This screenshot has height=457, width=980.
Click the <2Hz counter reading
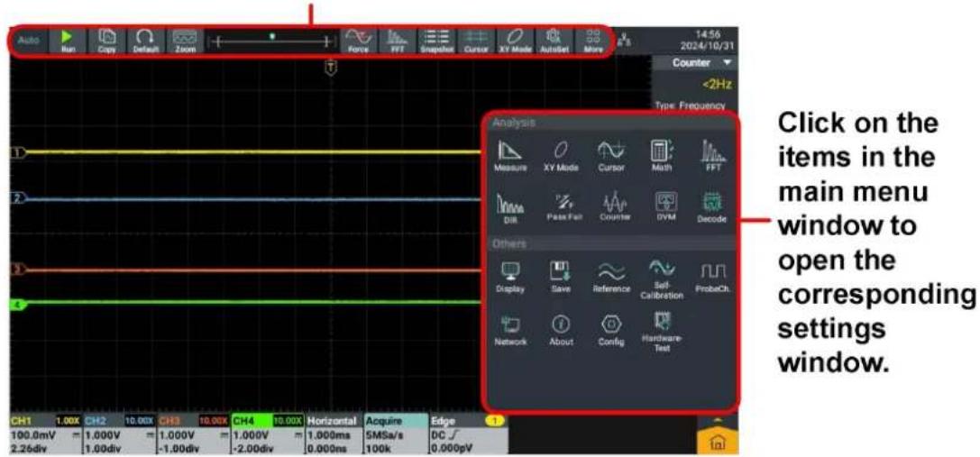716,85
